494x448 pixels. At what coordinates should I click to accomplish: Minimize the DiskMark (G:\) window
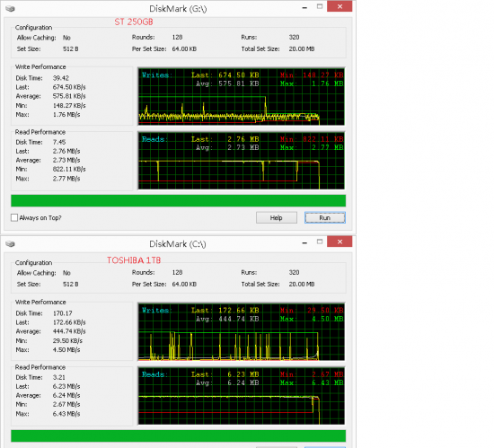[304, 7]
